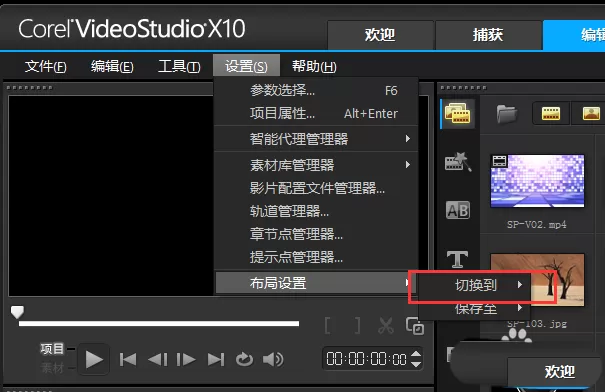Open 影片配置文件管理器...
This screenshot has width=605, height=392.
point(316,188)
